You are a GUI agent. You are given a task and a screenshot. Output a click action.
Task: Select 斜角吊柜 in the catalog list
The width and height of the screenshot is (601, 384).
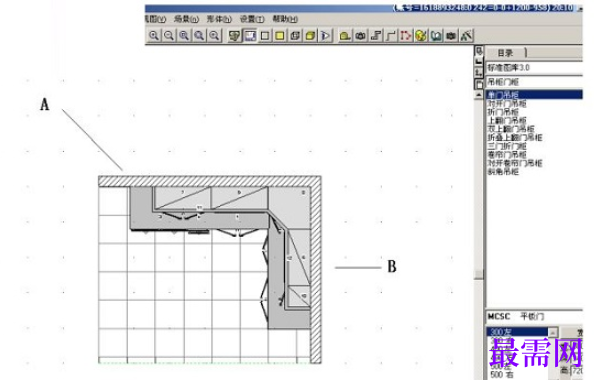503,172
